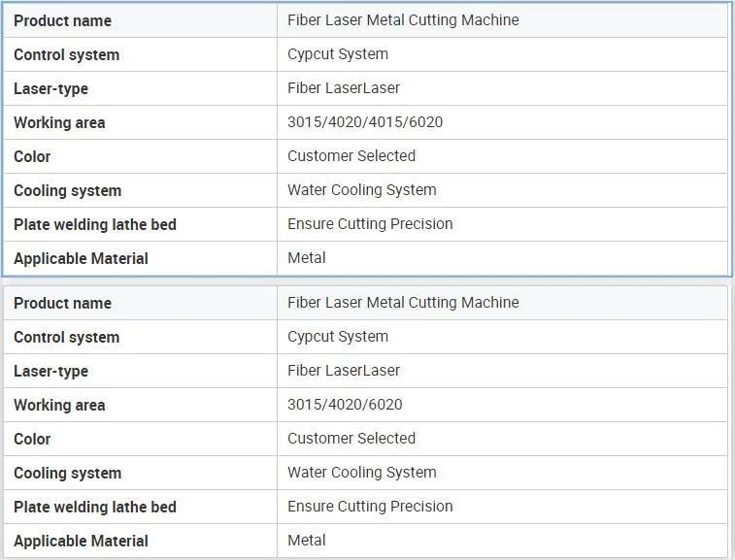Click 'Working area' label in second table
735x560 pixels.
(x=59, y=406)
